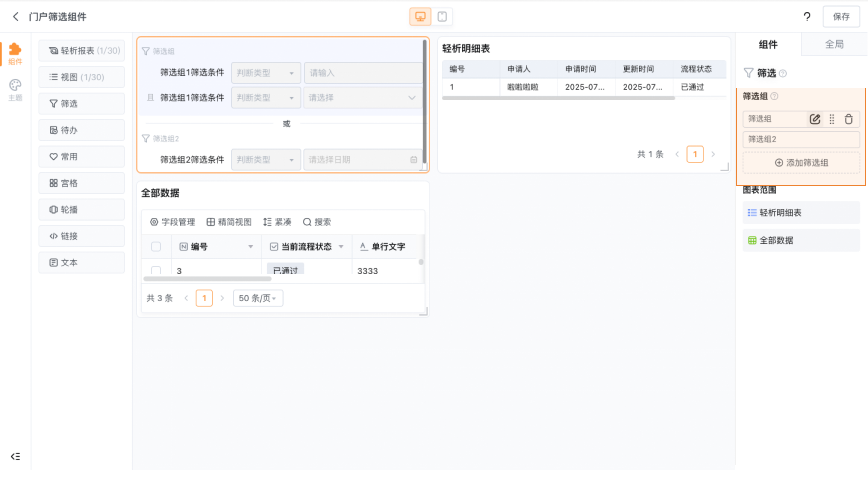Open the 请选择 value dropdown
Viewport: 868px width, 488px height.
tap(363, 98)
